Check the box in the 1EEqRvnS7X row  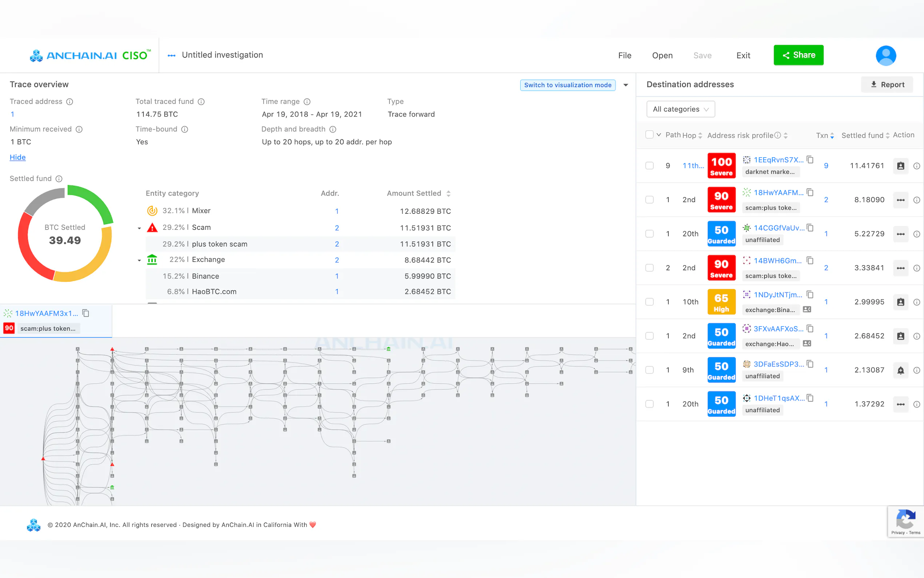click(x=649, y=166)
